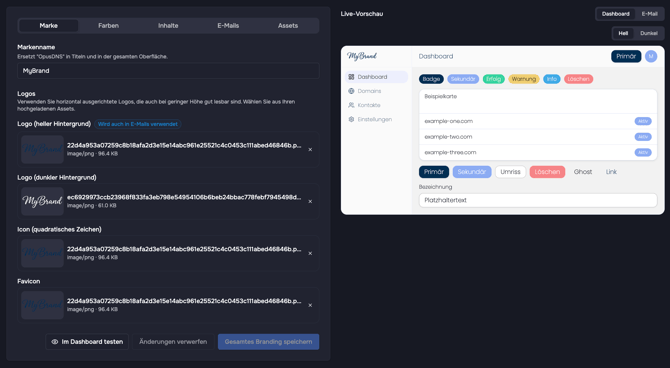The width and height of the screenshot is (670, 368).
Task: Click the blue Info badge
Action: click(552, 79)
